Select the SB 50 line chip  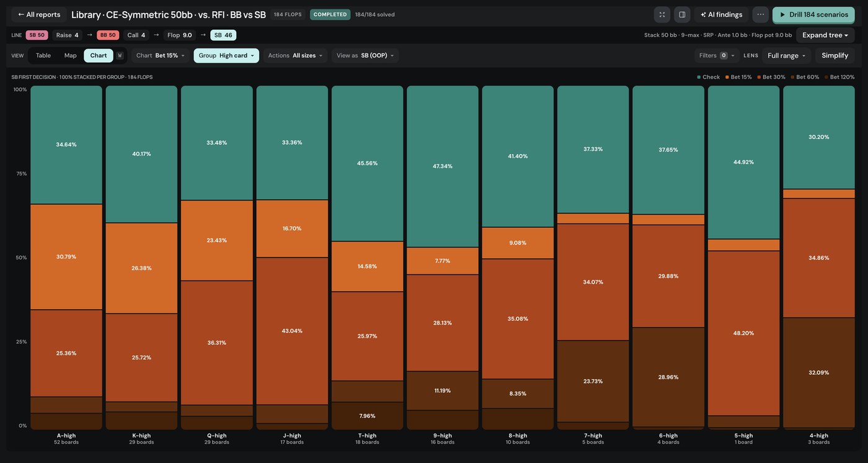pos(37,35)
